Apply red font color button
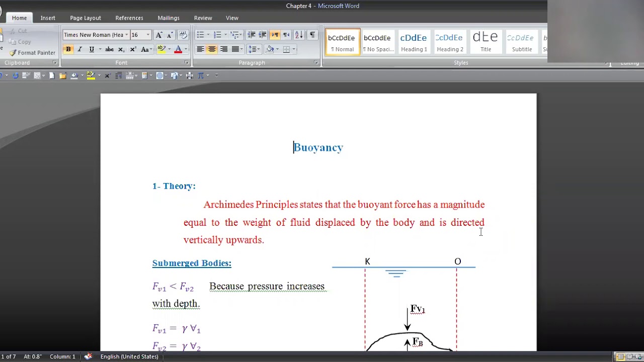 178,49
